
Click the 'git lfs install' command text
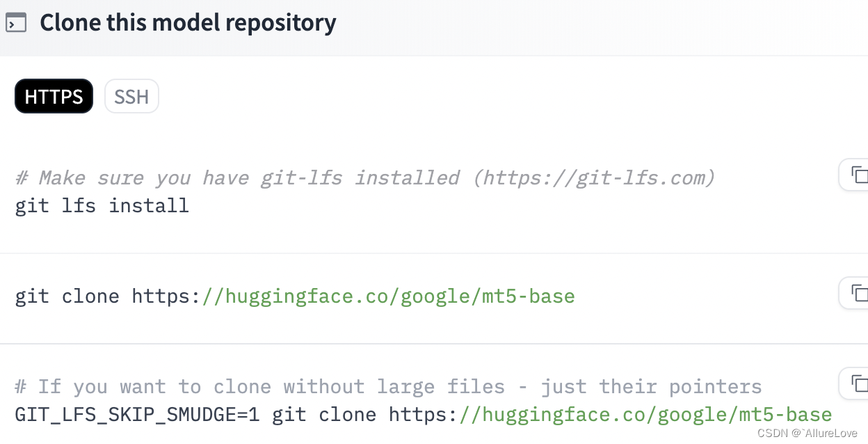102,206
